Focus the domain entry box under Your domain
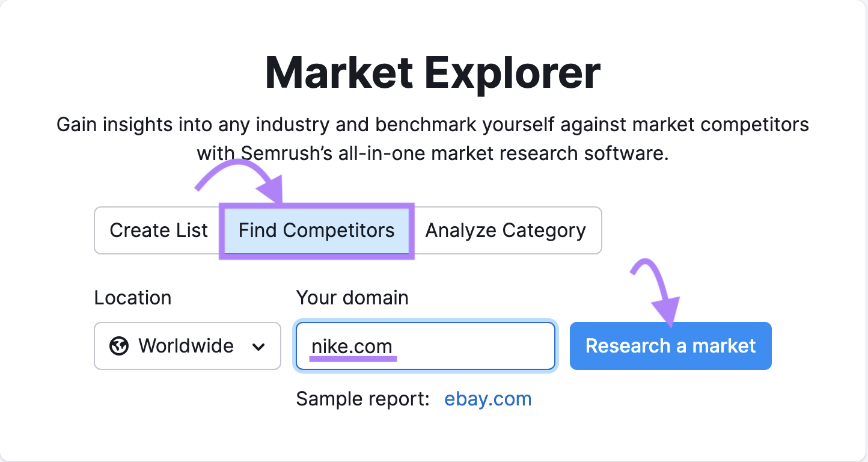Screen dimensions: 868x462 click(x=425, y=346)
